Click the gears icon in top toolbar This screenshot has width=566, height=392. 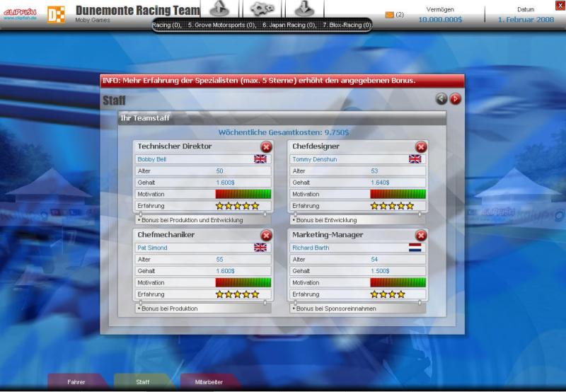262,8
